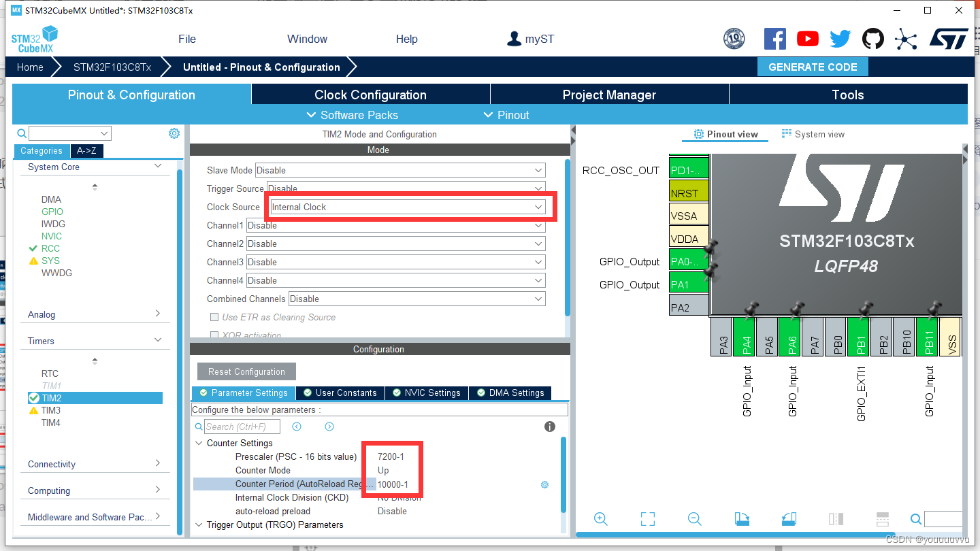Click the Reset Configuration button
980x551 pixels.
point(246,371)
